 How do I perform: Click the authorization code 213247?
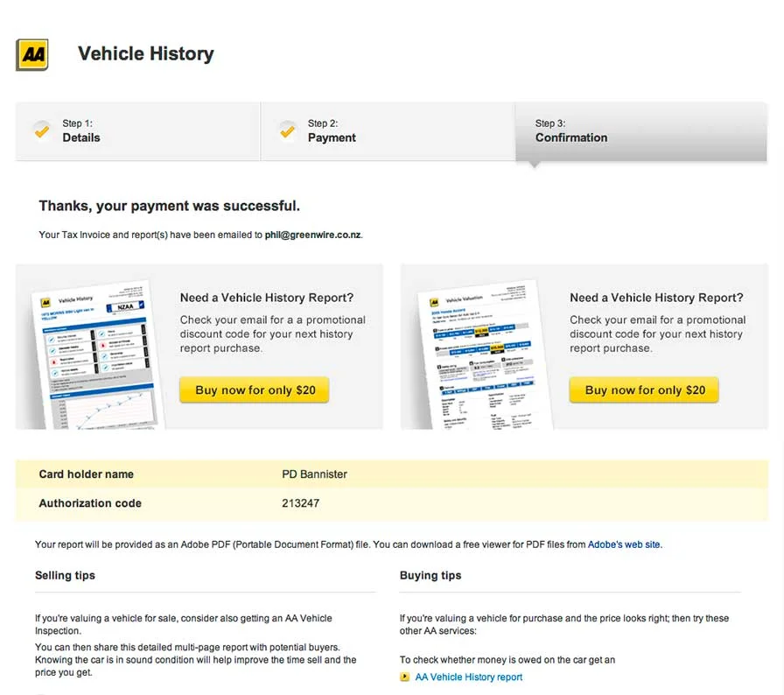[x=300, y=503]
